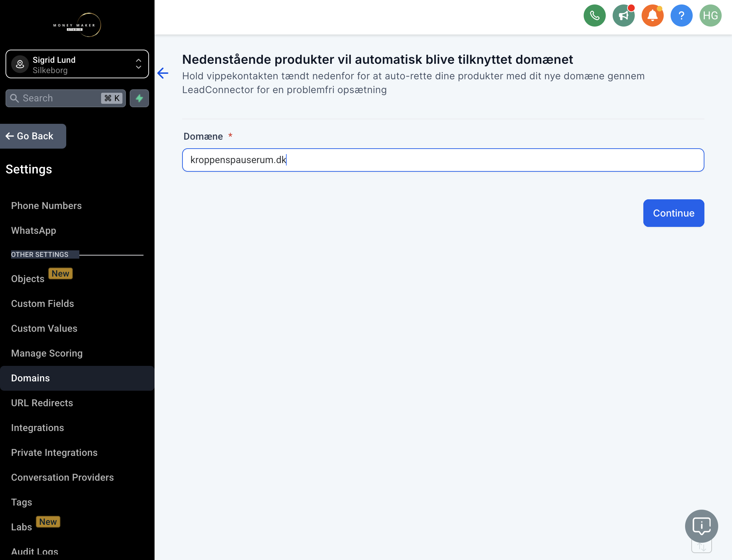Click the location pin icon beside Sigrid Lund

20,64
